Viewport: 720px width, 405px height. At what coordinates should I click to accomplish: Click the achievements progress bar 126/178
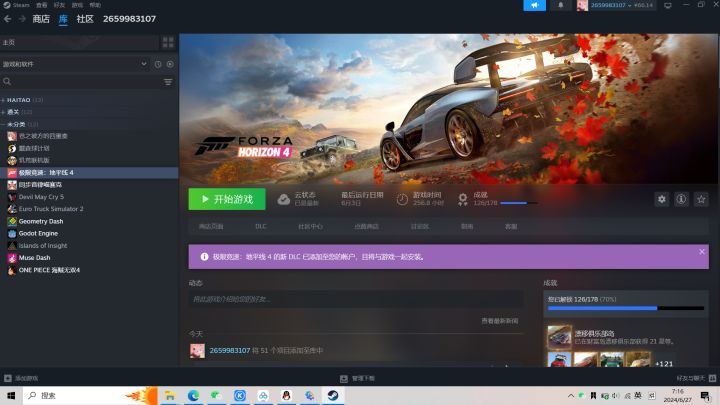625,308
